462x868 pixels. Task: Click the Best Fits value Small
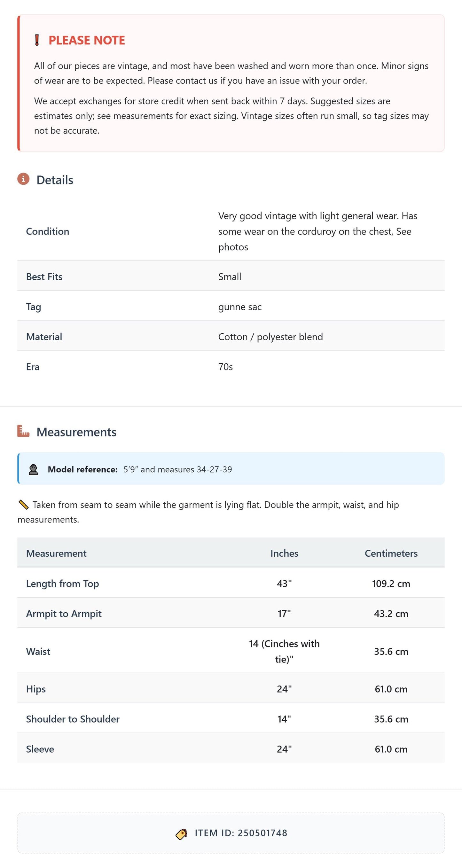tap(230, 277)
